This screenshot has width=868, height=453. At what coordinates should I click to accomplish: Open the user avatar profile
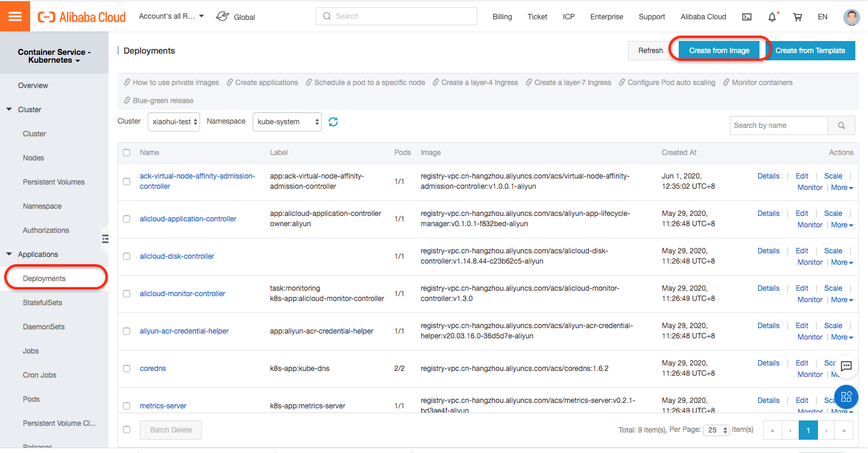click(851, 17)
